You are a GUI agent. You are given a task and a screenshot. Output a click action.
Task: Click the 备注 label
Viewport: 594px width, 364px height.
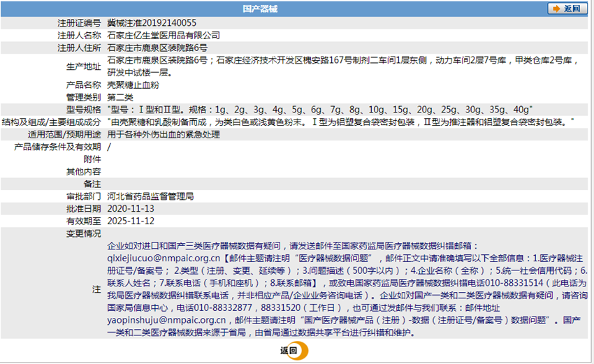tap(92, 184)
